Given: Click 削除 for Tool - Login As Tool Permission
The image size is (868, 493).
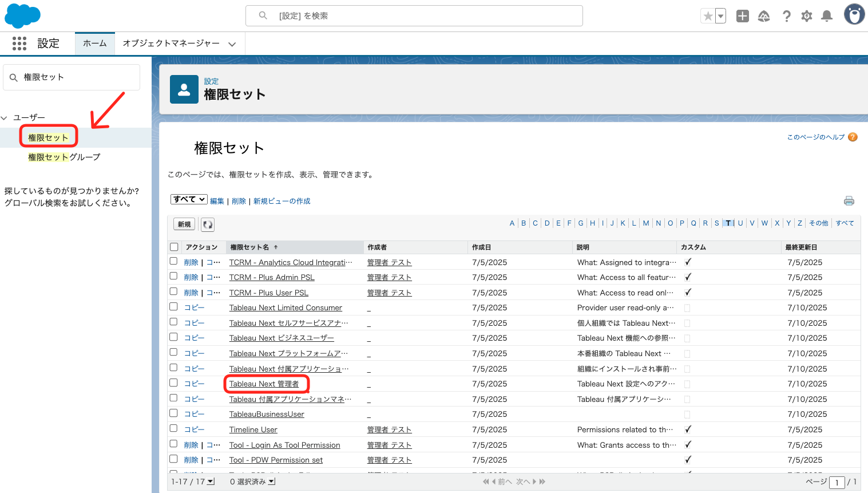Looking at the screenshot, I should tap(191, 445).
